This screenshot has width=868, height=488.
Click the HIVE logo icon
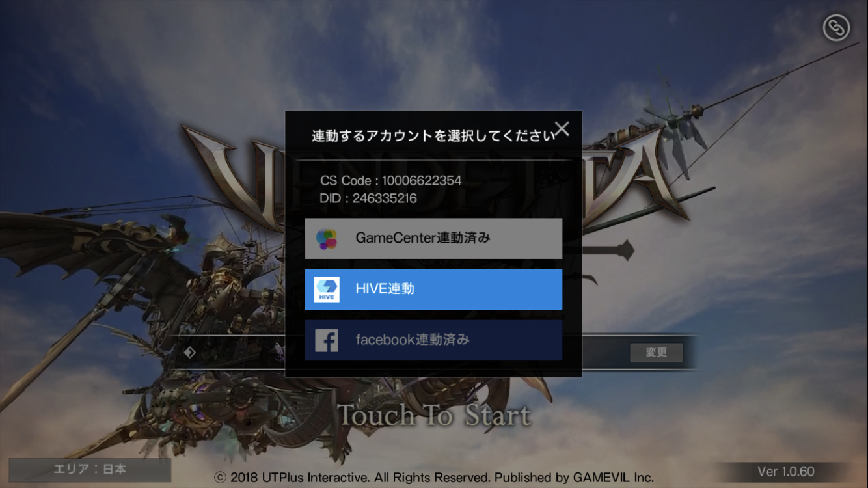[327, 290]
